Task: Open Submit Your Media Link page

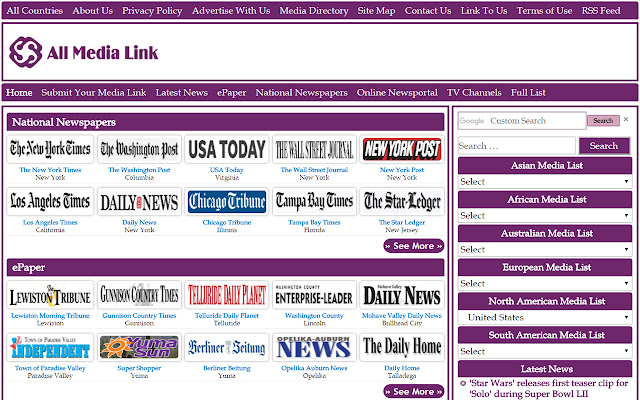Action: (x=94, y=93)
